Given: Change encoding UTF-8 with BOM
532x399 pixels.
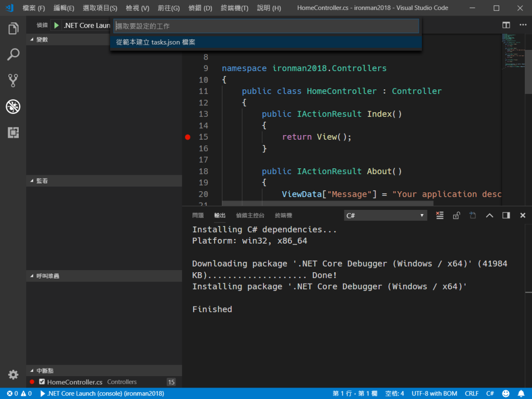Looking at the screenshot, I should pyautogui.click(x=434, y=394).
